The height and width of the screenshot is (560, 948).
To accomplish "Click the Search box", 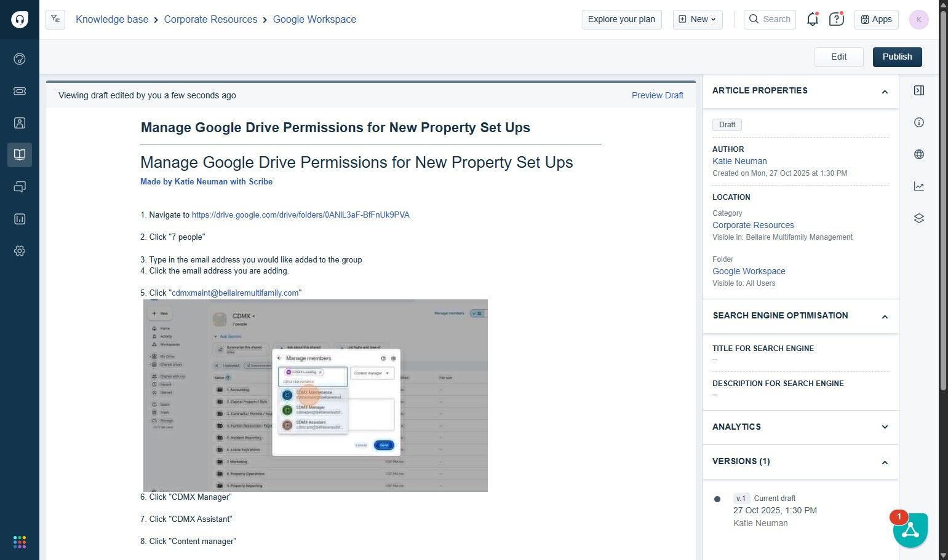I will (x=770, y=19).
